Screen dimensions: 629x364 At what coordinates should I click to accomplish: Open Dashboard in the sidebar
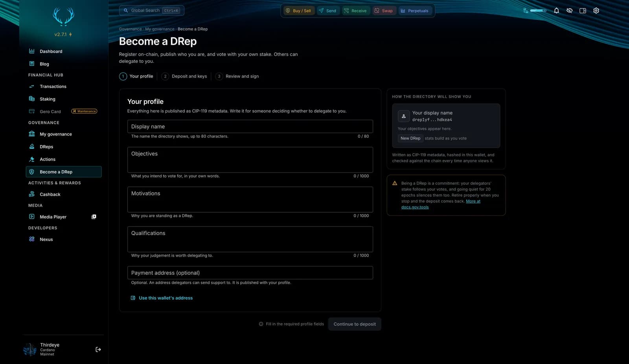coord(64,51)
